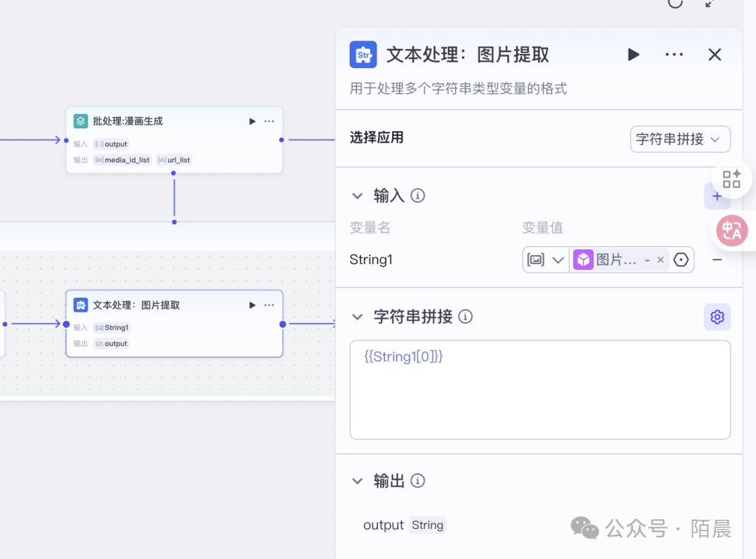Screen dimensions: 756x559
Task: Collapse the 字符串拼接 section
Action: click(358, 317)
